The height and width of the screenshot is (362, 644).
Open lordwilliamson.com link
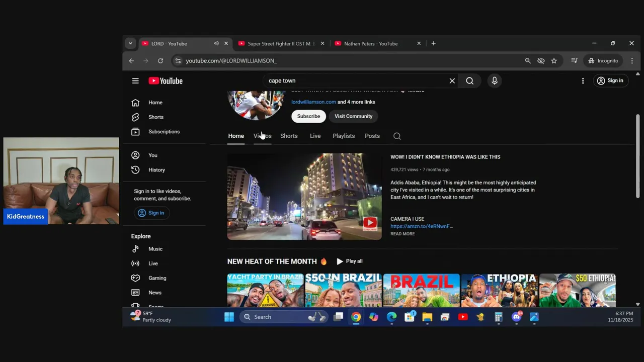pos(313,102)
